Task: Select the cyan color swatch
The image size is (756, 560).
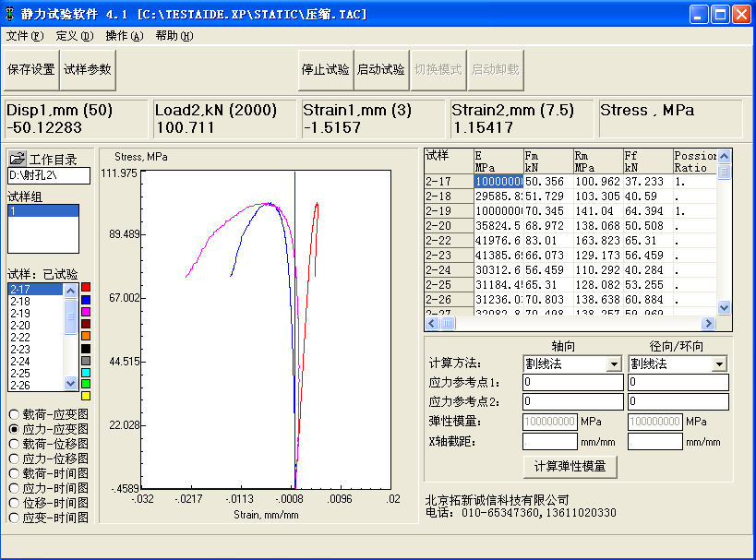Action: pos(86,373)
